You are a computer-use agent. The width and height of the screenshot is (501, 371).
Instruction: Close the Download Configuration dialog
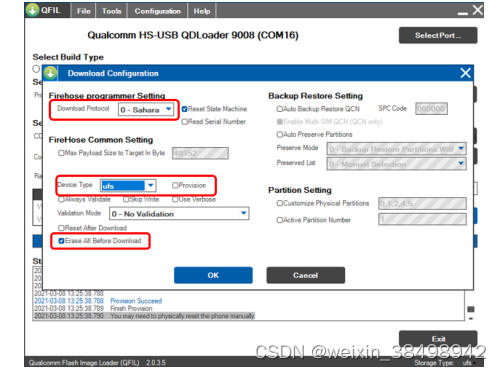tap(465, 73)
